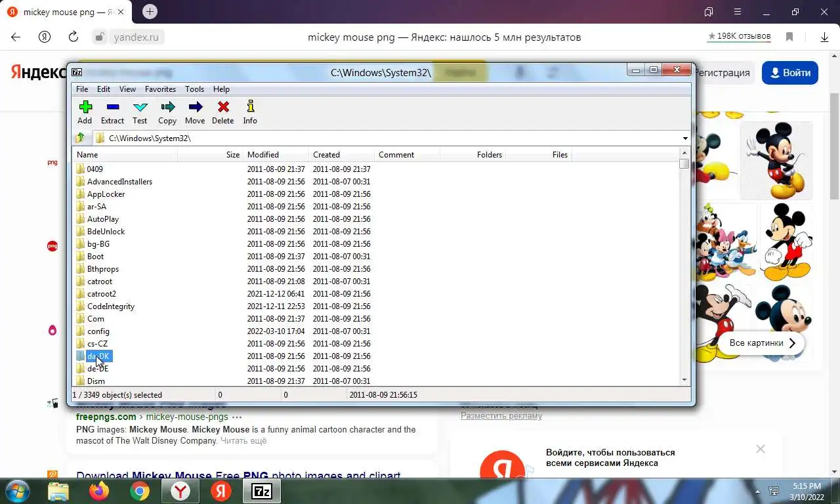Open Chrome from the taskbar

pyautogui.click(x=139, y=490)
